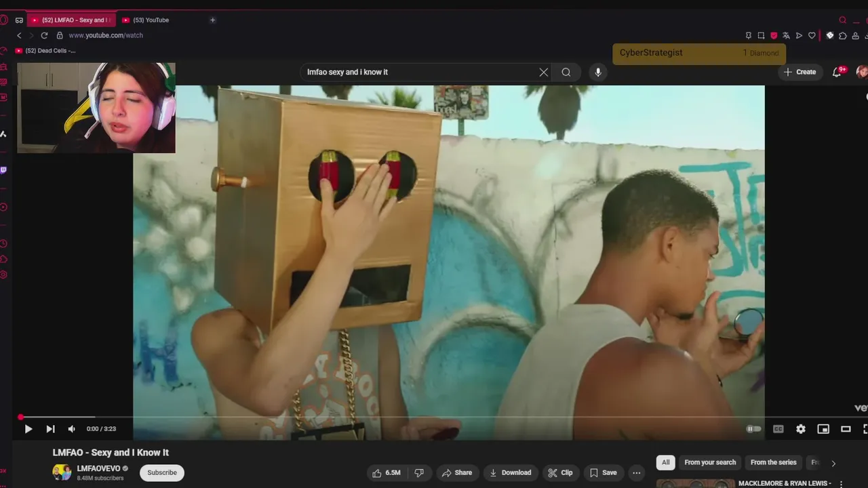Select the From your search chip
The height and width of the screenshot is (488, 868).
coord(710,462)
